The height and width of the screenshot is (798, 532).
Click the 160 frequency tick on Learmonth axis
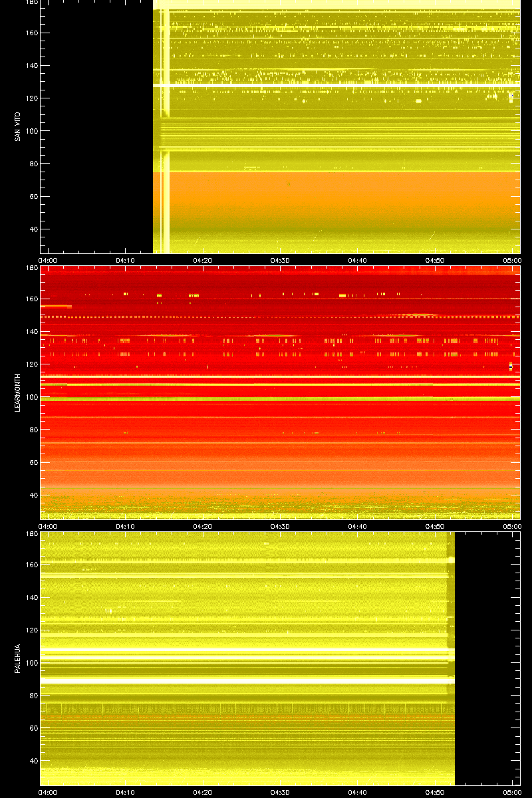(31, 299)
